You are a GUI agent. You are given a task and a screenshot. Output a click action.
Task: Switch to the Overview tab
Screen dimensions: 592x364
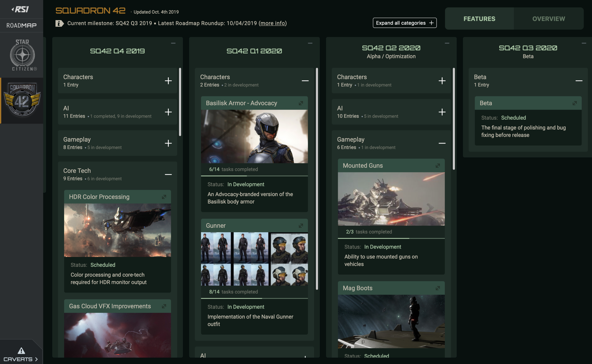pyautogui.click(x=549, y=19)
